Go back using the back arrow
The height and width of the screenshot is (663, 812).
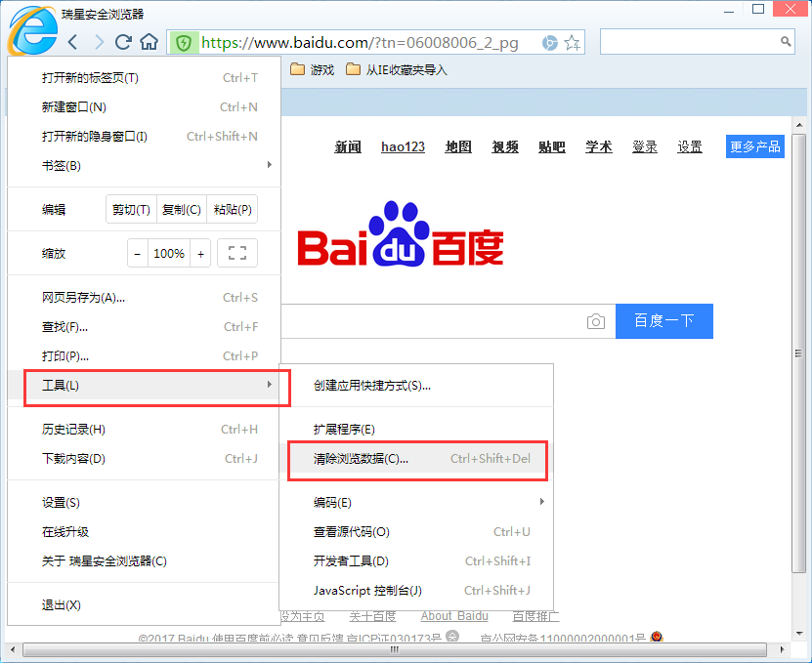pyautogui.click(x=72, y=42)
